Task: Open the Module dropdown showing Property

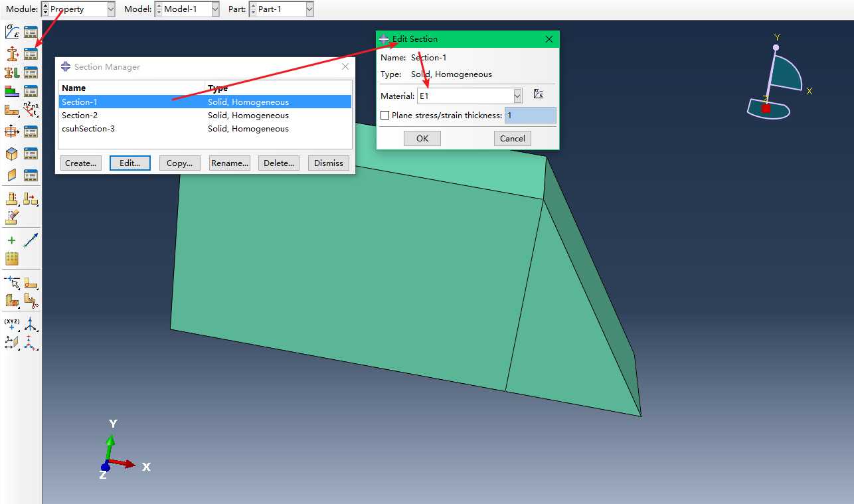Action: (78, 9)
